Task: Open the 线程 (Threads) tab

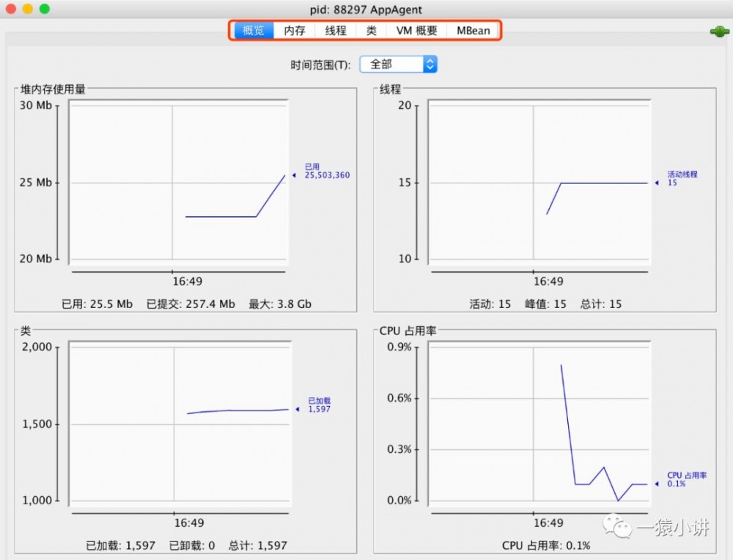Action: pos(335,31)
